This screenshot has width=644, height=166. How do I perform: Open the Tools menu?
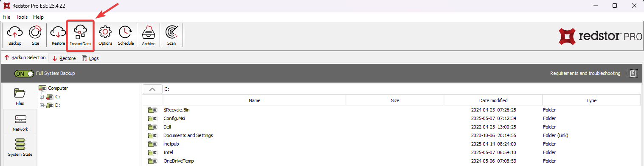(x=22, y=17)
